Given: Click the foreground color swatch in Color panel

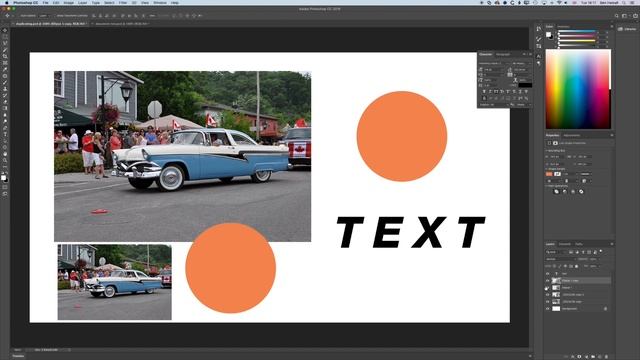Looking at the screenshot, I should pyautogui.click(x=549, y=34).
